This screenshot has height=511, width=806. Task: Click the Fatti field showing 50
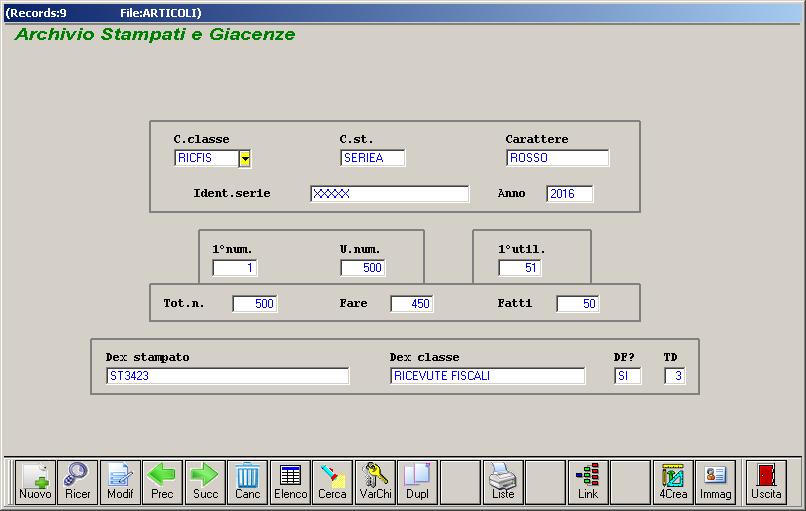[578, 304]
